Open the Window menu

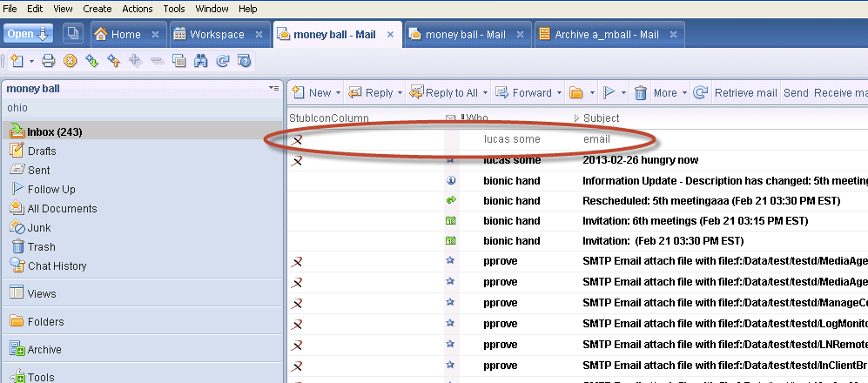[x=212, y=9]
